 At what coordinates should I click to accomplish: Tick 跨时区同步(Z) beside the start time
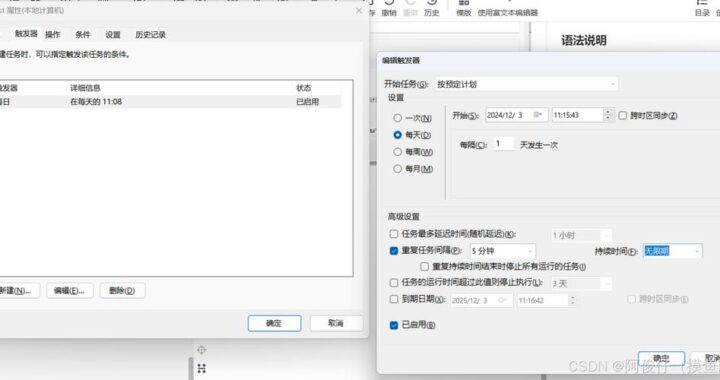point(623,116)
